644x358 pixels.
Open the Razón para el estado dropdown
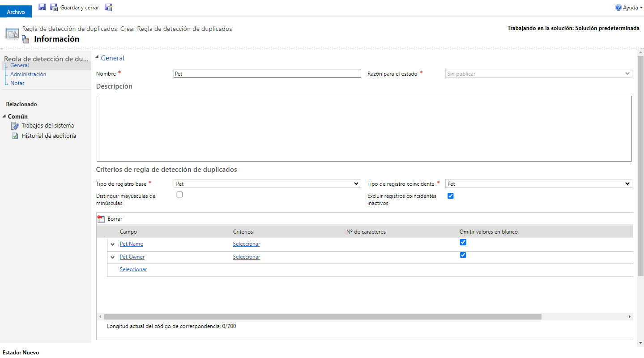(x=539, y=74)
